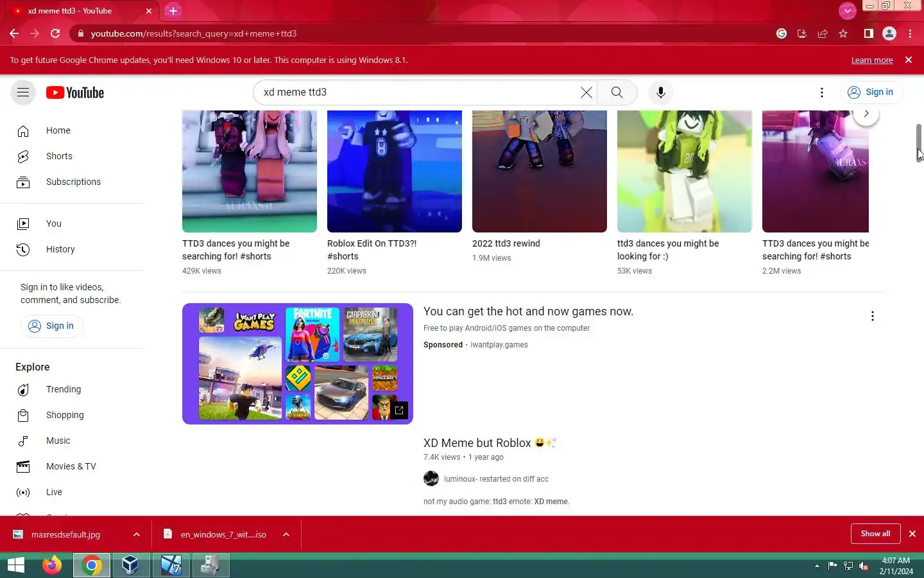The width and height of the screenshot is (924, 578).
Task: Click the magnifier search button
Action: point(617,92)
